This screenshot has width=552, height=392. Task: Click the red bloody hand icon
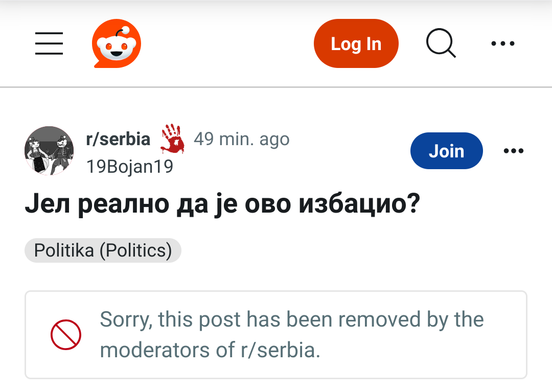tap(173, 139)
